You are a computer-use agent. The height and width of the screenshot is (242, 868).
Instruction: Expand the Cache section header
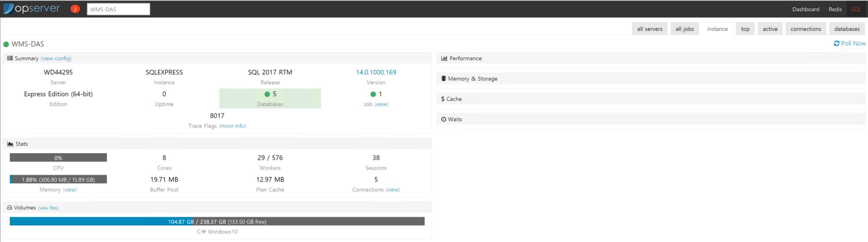(x=651, y=99)
